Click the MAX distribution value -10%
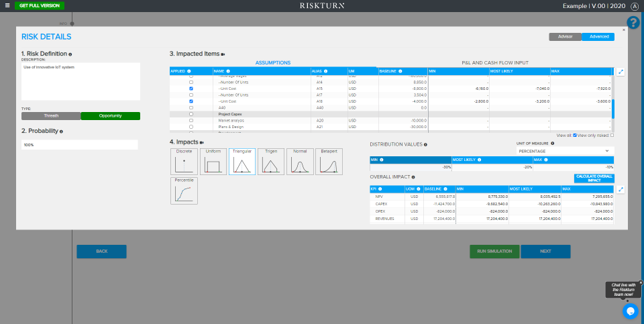This screenshot has width=644, height=324. [574, 167]
